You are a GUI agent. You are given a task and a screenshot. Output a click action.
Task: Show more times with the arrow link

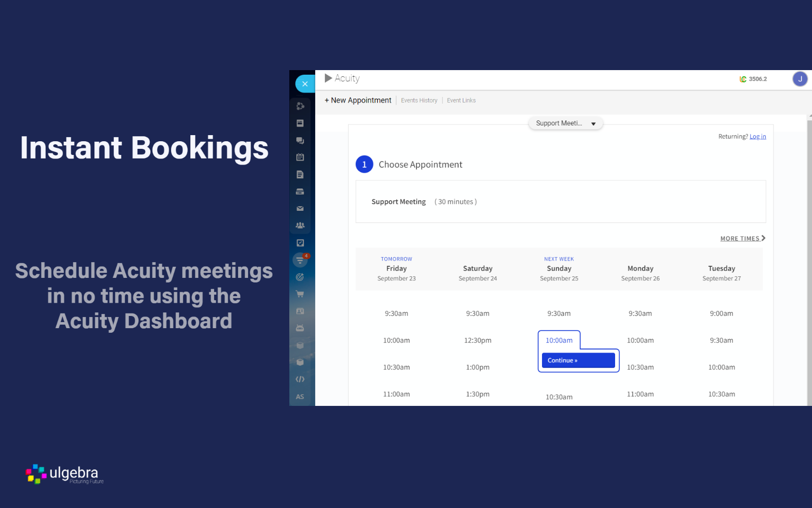tap(742, 238)
